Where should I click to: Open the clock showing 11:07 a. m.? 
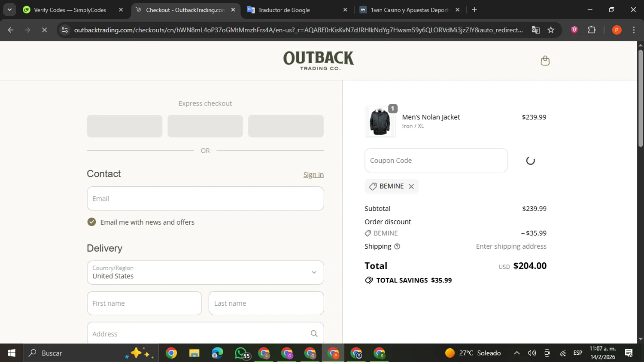click(603, 353)
